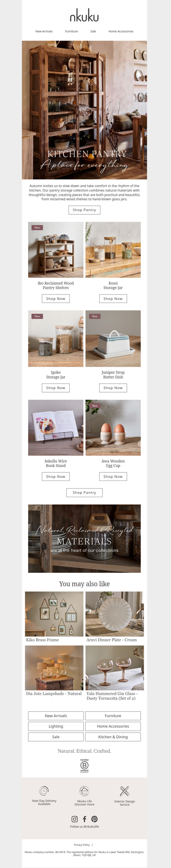Click the Next Day Delivery clock icon

(44, 791)
